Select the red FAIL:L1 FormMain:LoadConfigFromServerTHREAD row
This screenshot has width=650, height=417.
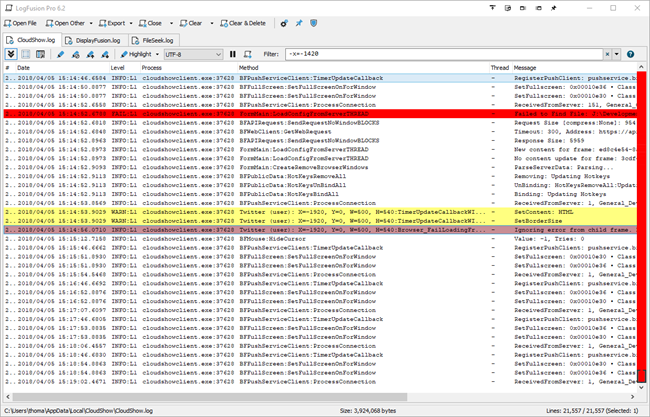320,114
